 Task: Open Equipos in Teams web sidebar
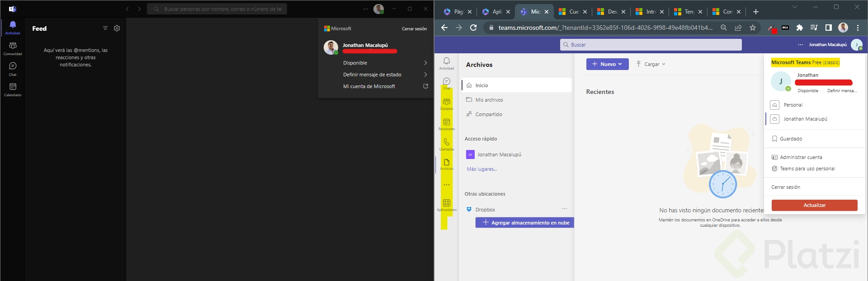coord(447,104)
